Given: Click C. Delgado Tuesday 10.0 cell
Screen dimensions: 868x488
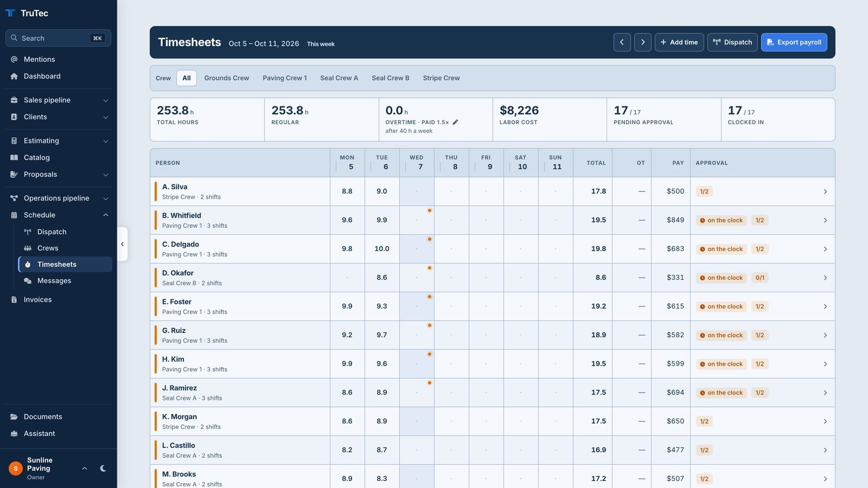Looking at the screenshot, I should coord(382,249).
